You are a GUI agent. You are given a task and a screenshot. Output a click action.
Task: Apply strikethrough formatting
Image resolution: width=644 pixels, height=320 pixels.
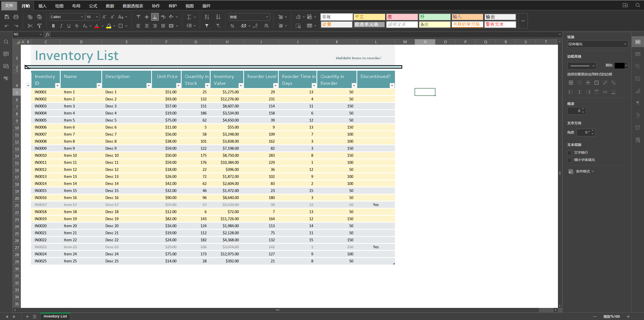coord(77,26)
